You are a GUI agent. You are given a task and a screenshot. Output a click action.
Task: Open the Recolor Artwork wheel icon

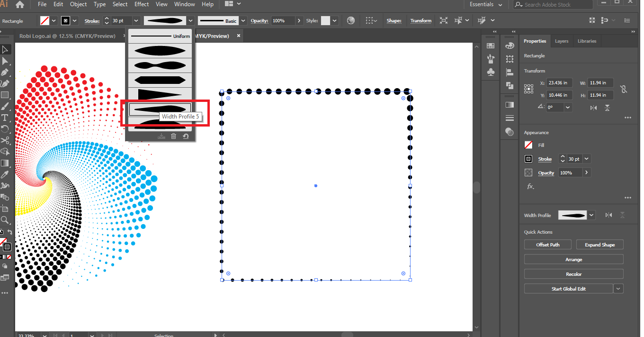(350, 20)
